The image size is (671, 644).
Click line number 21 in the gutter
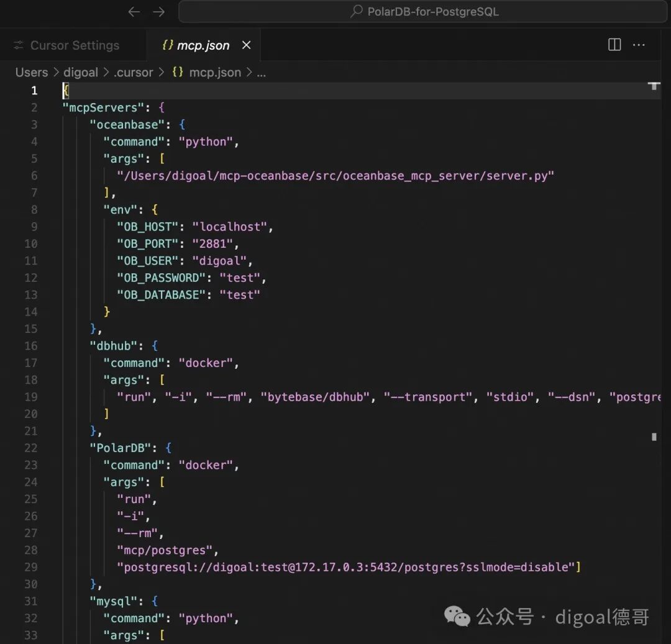[31, 431]
